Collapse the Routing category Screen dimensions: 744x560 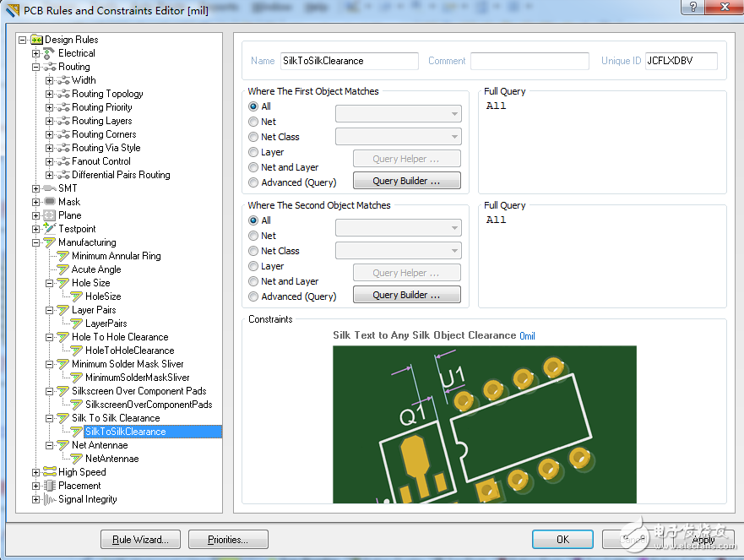[x=35, y=67]
